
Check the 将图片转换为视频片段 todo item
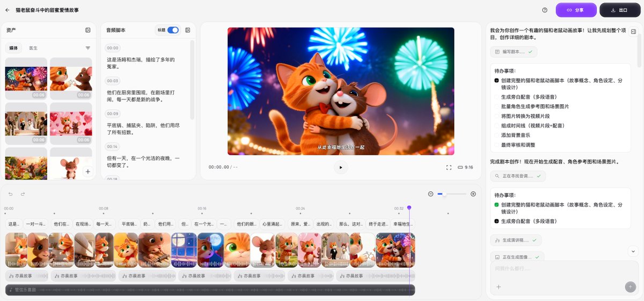tap(496, 116)
